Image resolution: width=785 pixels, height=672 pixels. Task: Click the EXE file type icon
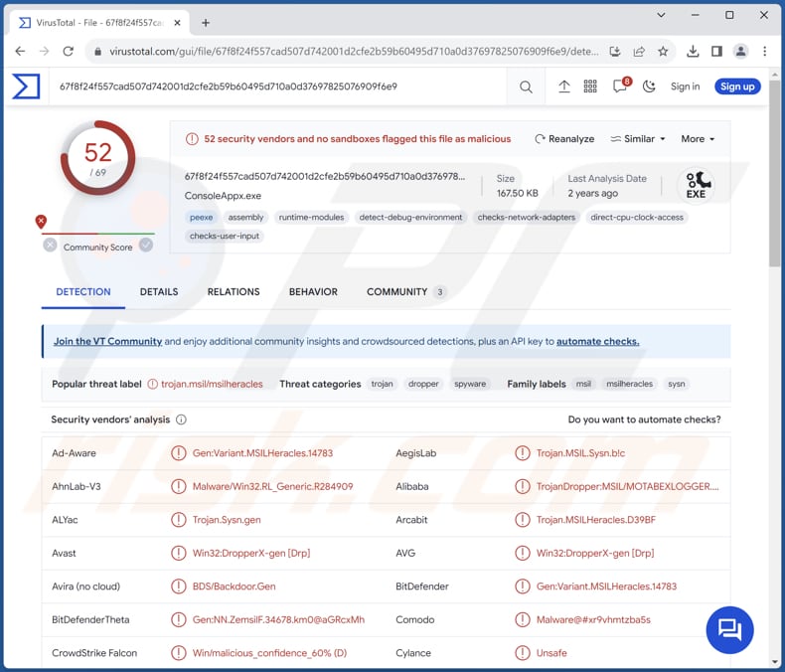click(696, 185)
